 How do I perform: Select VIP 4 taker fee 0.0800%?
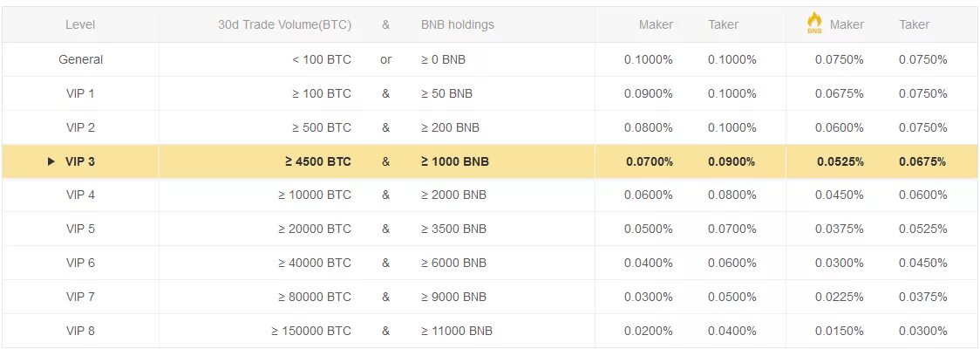(732, 195)
